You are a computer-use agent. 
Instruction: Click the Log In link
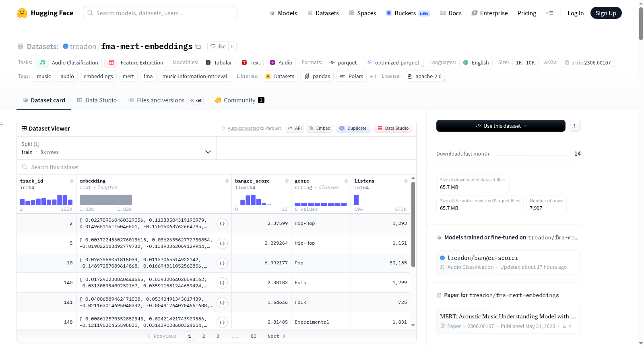coord(576,13)
